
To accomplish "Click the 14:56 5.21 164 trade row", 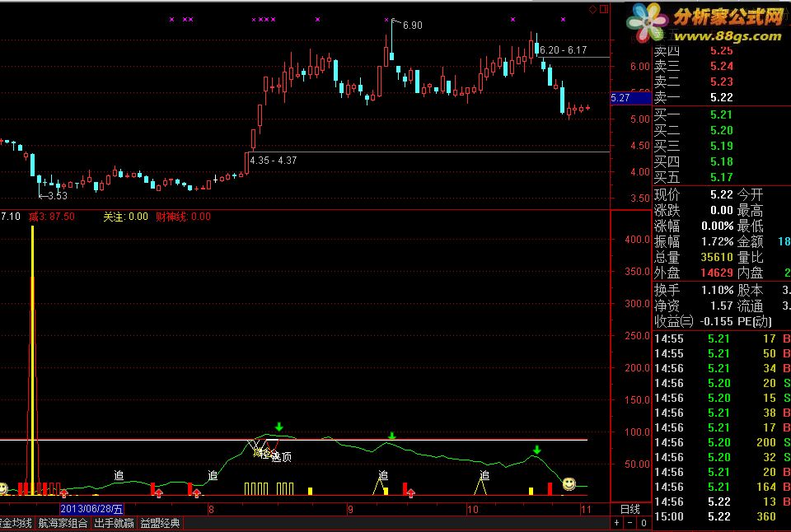I will (x=722, y=487).
